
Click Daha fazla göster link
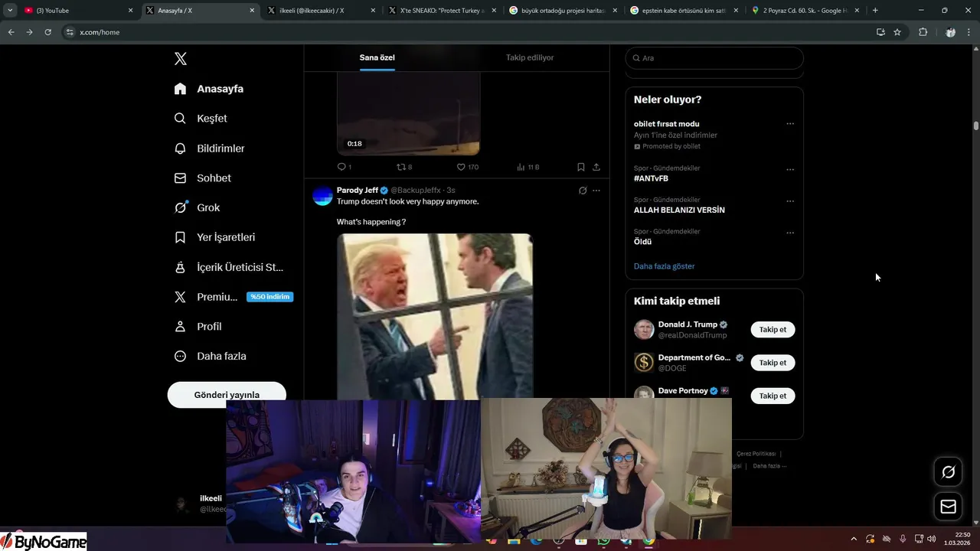point(664,266)
